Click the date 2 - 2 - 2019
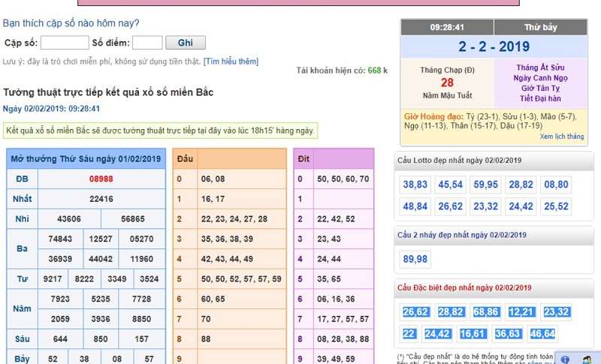The image size is (601, 364). pos(494,47)
